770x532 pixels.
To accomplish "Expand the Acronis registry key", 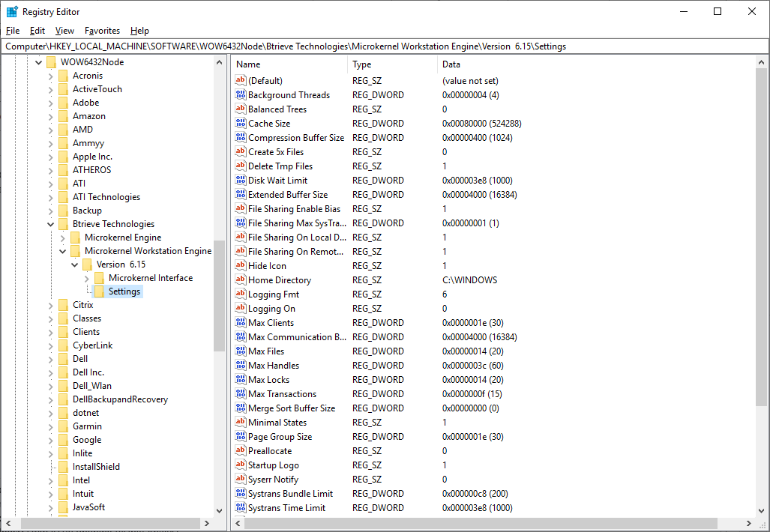I will (x=50, y=76).
